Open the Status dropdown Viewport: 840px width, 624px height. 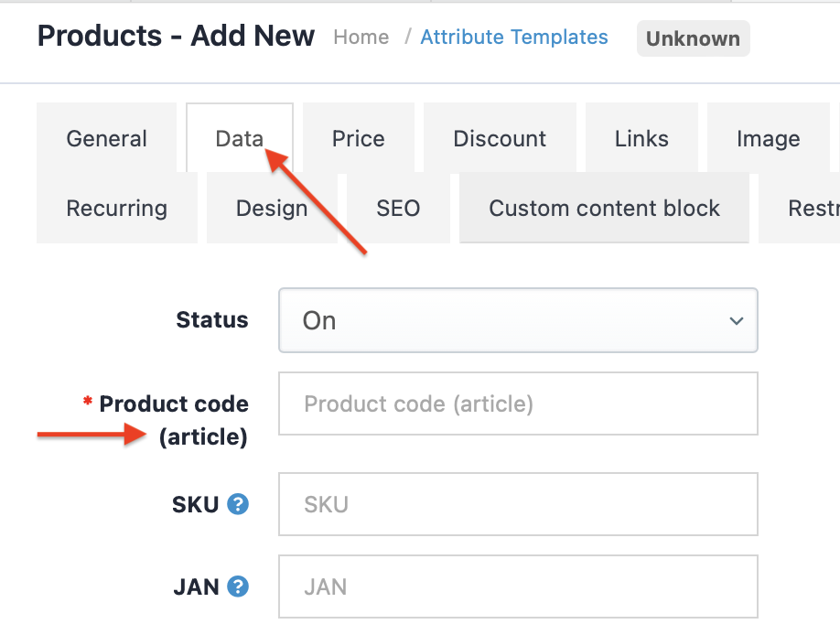[518, 320]
